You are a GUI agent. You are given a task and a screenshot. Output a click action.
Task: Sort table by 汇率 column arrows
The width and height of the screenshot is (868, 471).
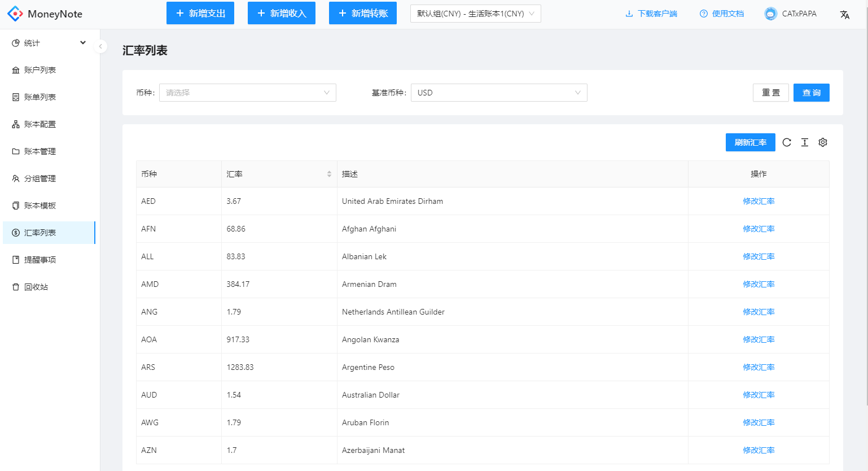pyautogui.click(x=329, y=174)
